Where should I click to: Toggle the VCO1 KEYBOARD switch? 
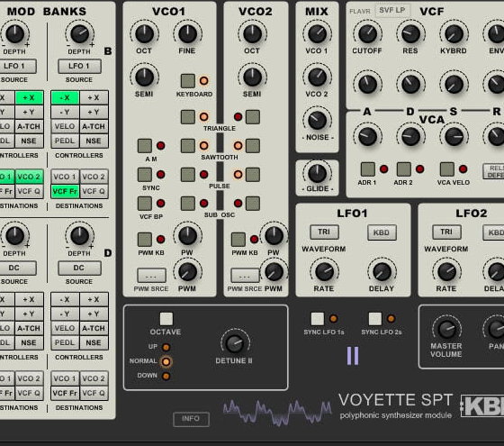(188, 81)
